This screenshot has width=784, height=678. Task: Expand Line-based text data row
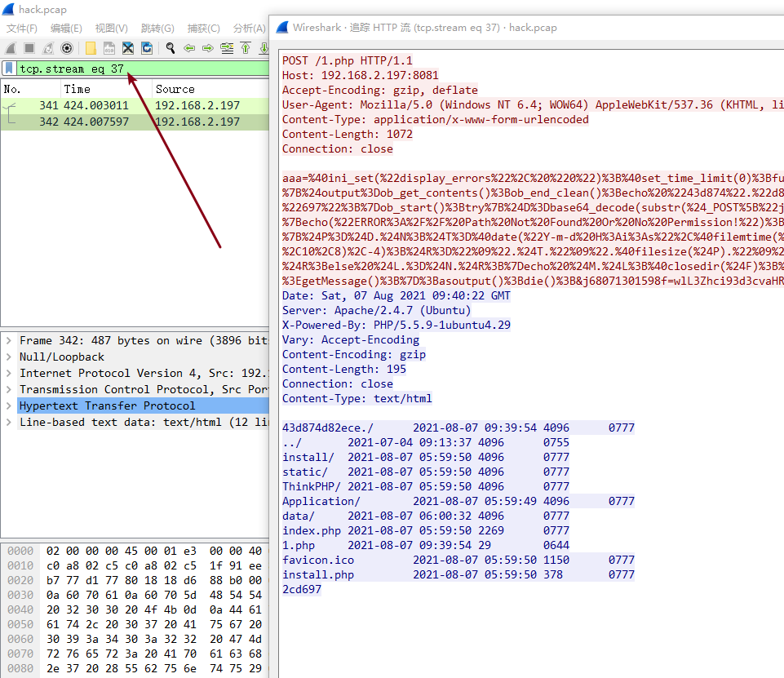[x=8, y=422]
